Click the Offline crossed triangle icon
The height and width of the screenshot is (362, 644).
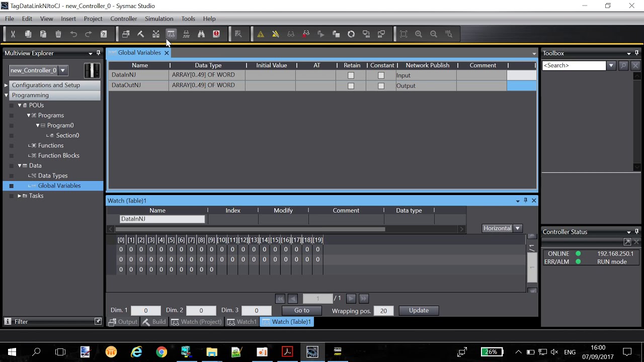276,34
